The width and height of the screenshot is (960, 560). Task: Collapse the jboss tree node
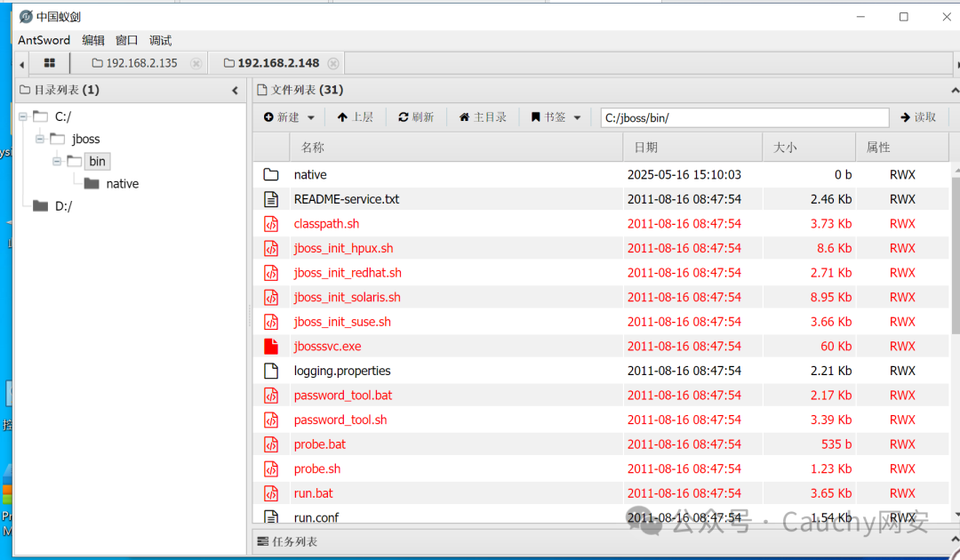(x=40, y=139)
